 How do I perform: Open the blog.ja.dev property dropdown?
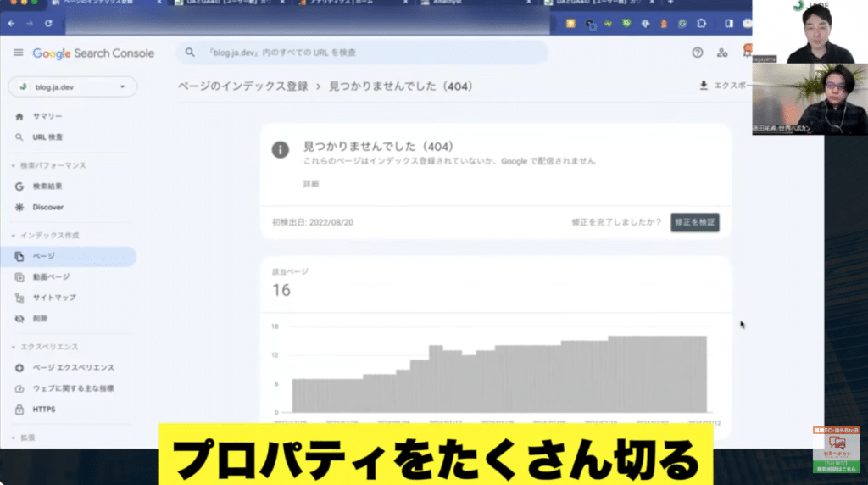(x=73, y=87)
